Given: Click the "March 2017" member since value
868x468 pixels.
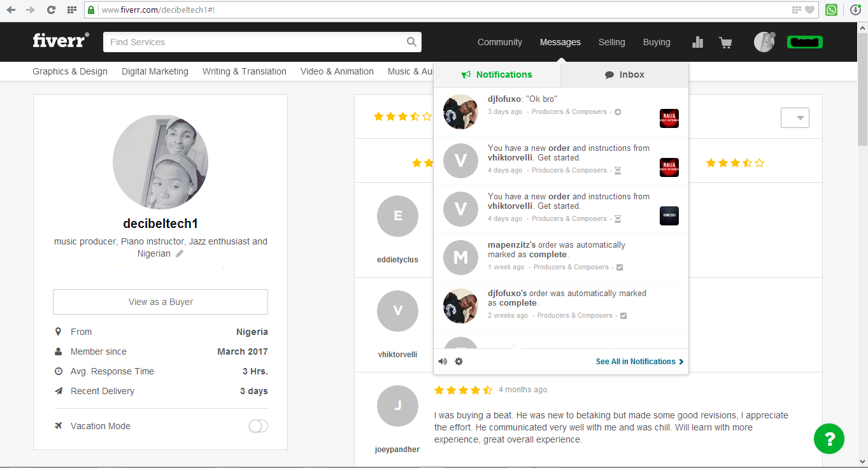Looking at the screenshot, I should (x=243, y=351).
